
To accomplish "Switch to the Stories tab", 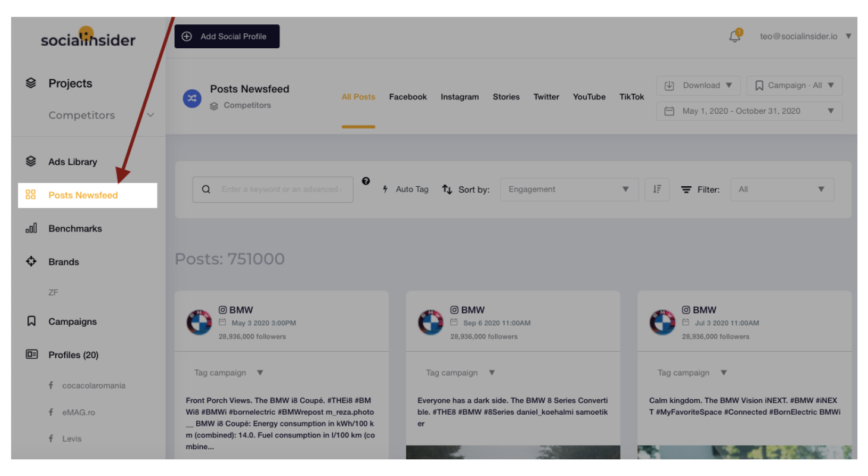I will pos(506,97).
